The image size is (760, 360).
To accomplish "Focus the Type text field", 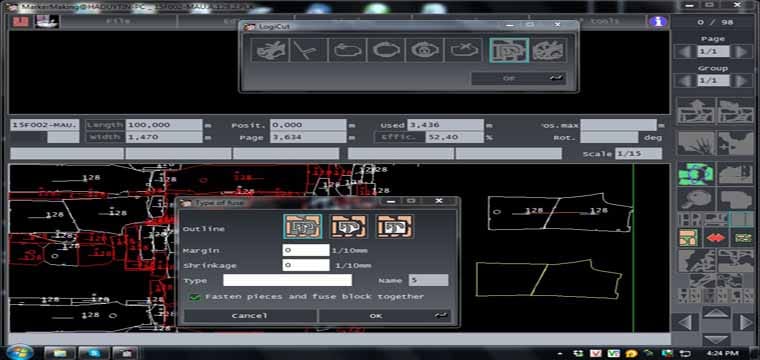I will [287, 281].
